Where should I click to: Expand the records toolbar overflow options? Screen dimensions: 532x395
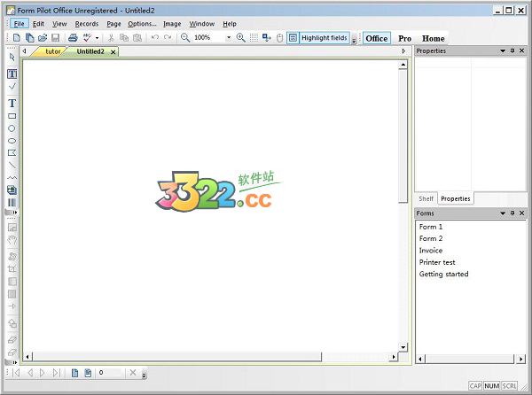pyautogui.click(x=144, y=376)
